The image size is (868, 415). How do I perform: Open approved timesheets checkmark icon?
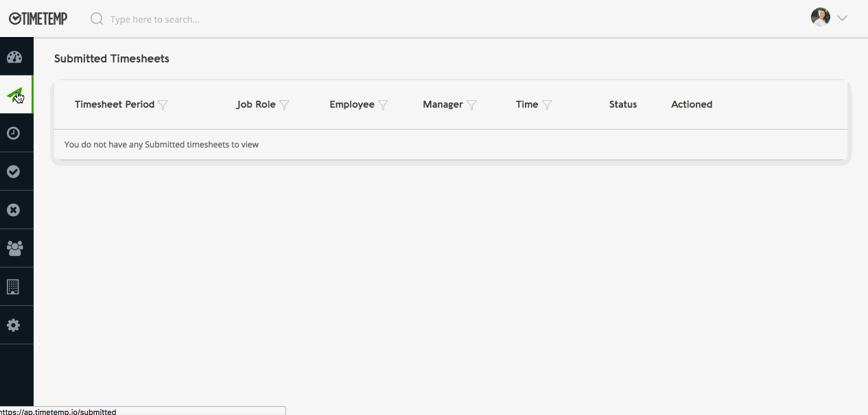click(x=14, y=171)
